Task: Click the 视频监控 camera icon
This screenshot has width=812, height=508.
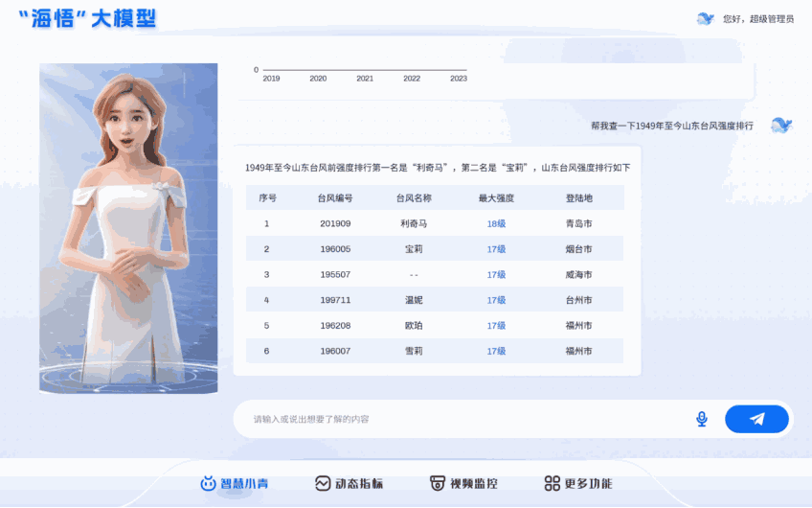Action: pos(438,483)
